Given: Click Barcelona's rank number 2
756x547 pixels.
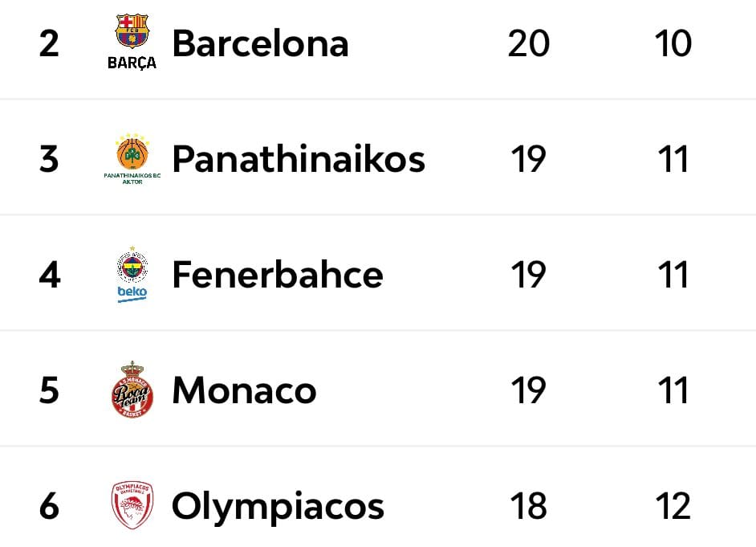Looking at the screenshot, I should (x=49, y=44).
